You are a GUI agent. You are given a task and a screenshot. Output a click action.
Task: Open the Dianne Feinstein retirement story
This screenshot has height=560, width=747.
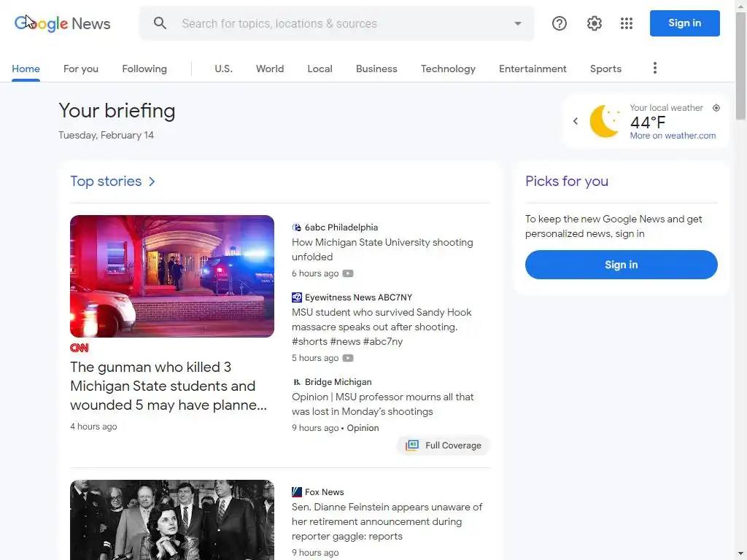tap(387, 521)
